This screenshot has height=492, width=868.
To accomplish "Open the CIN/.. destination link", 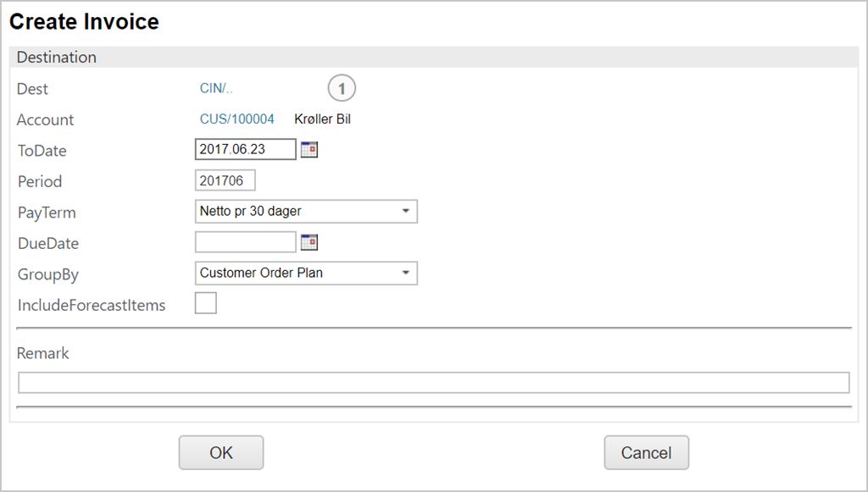I will pyautogui.click(x=216, y=88).
